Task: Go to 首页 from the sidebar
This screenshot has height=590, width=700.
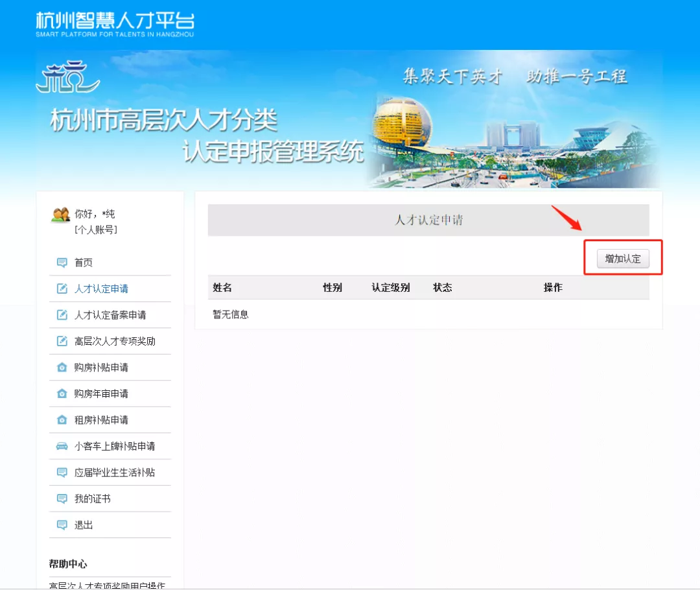Action: [x=84, y=263]
